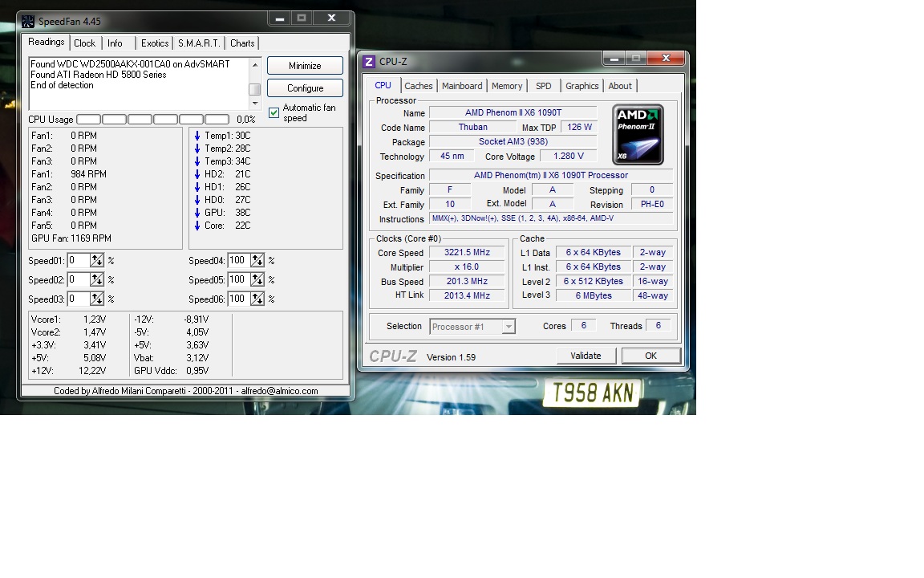Click the Speed02 value field

pyautogui.click(x=79, y=279)
